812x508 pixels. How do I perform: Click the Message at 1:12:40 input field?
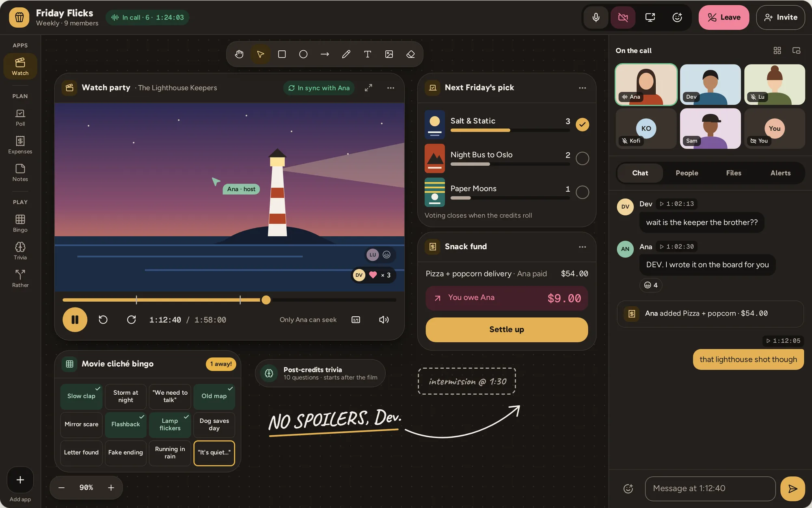tap(710, 489)
